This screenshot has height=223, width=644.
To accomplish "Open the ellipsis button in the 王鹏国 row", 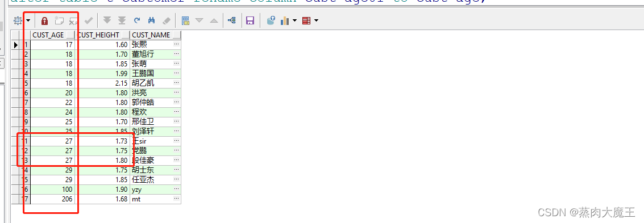I will pyautogui.click(x=177, y=73).
